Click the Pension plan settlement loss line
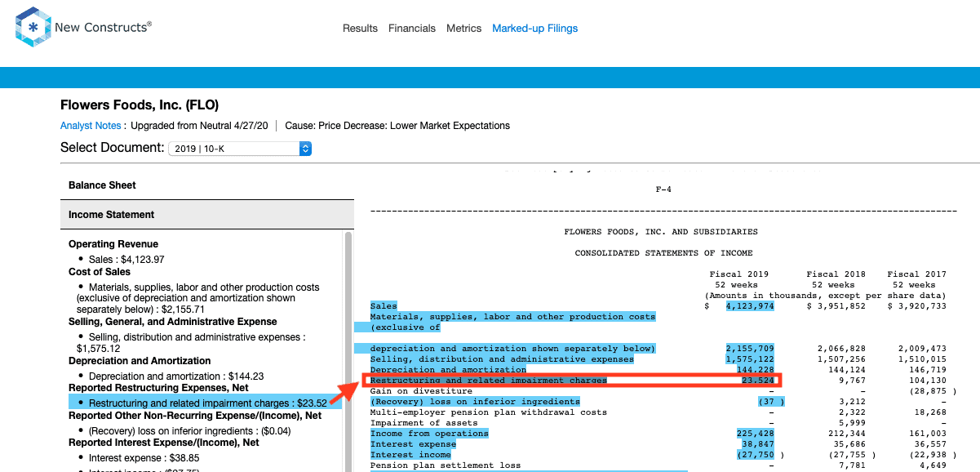The width and height of the screenshot is (980, 472). [446, 465]
